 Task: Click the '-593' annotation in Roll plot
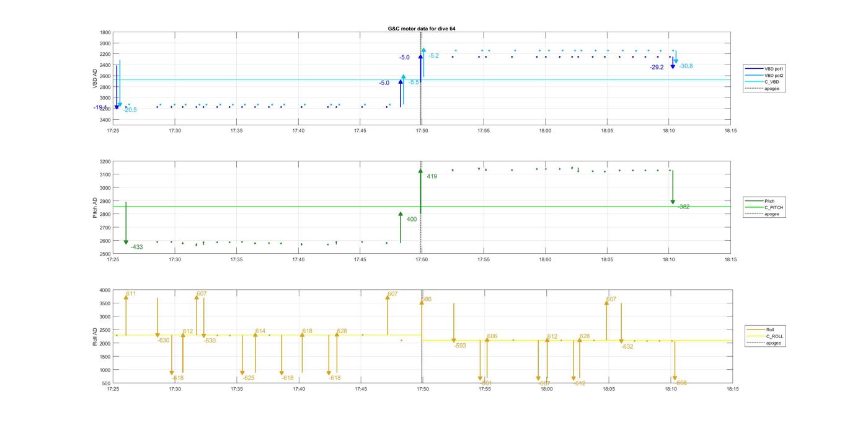coord(459,346)
